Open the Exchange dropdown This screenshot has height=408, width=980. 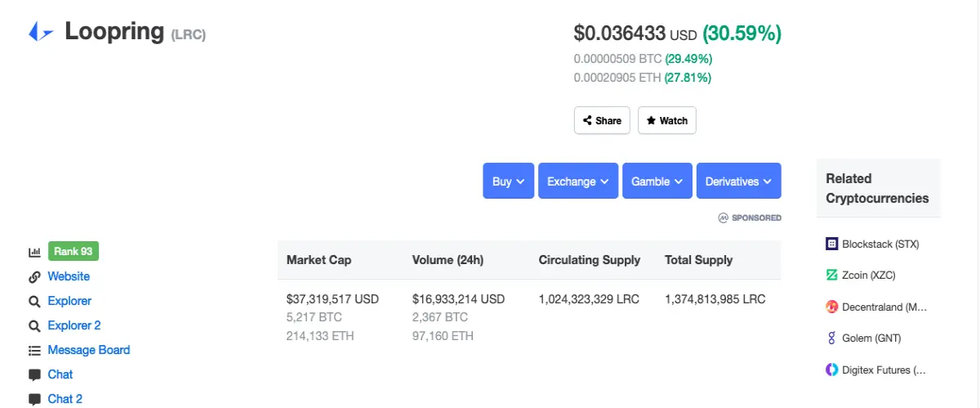(x=578, y=182)
